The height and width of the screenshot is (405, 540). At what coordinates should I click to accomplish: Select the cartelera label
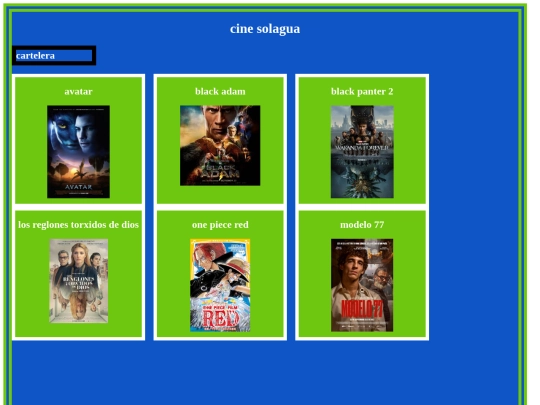click(35, 55)
